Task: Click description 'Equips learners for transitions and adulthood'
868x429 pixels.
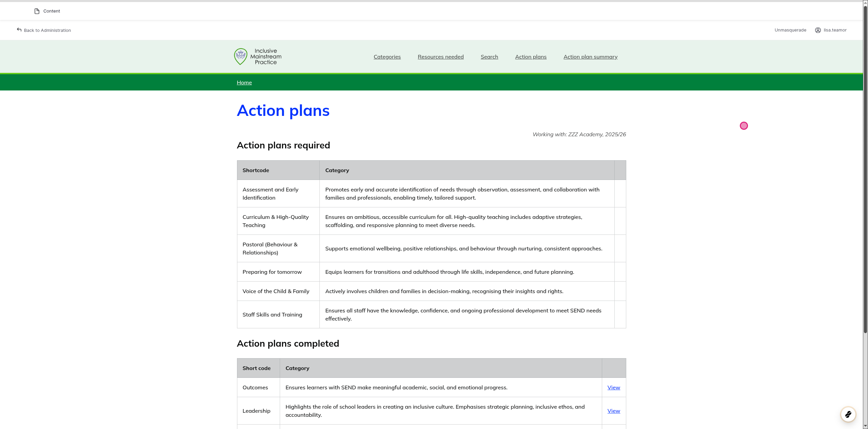Action: pos(450,272)
